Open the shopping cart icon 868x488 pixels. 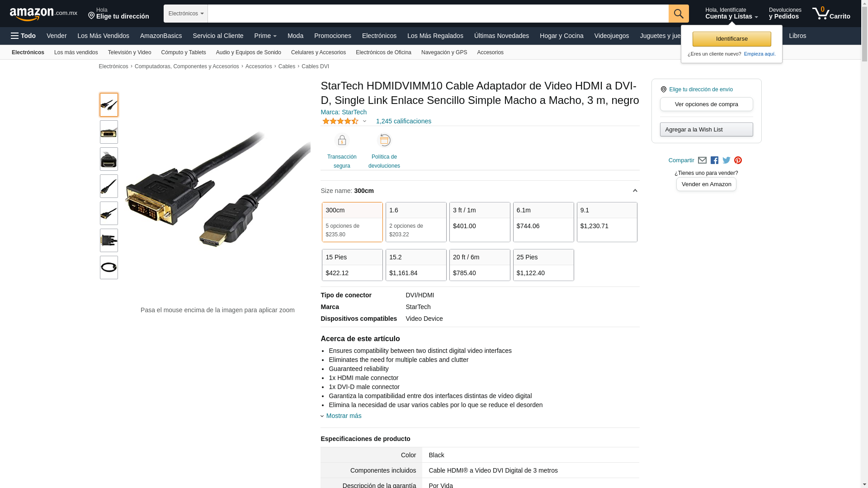[x=831, y=14]
